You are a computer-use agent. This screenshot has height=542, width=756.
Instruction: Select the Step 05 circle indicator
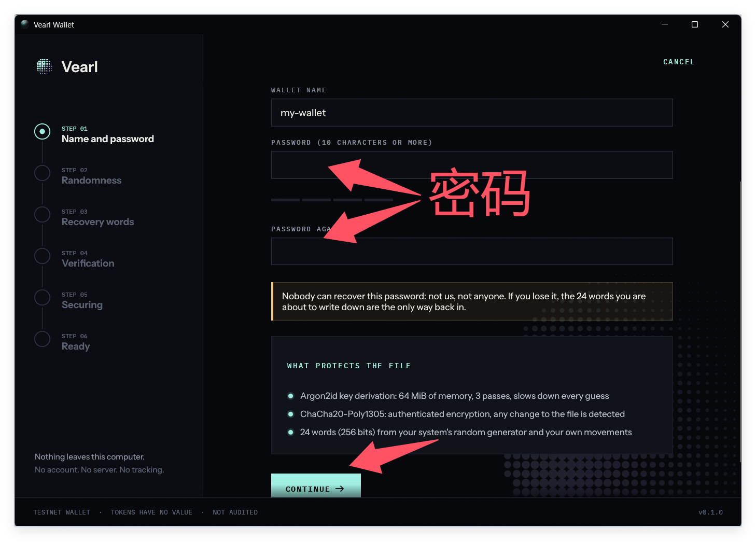(x=43, y=298)
